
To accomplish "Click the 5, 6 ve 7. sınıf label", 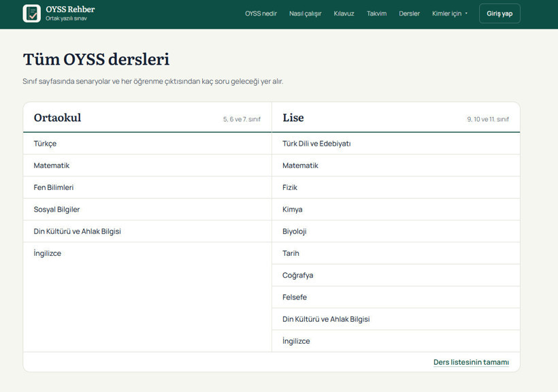I will coord(242,119).
